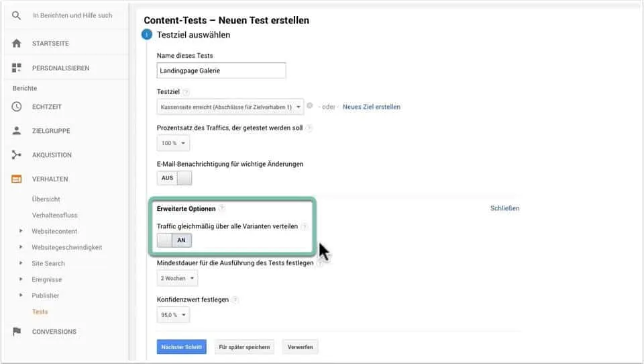Open the 2 Wochen Mindestdauer dropdown

[x=178, y=278]
